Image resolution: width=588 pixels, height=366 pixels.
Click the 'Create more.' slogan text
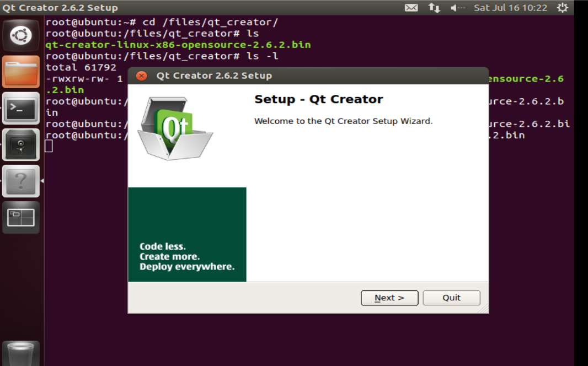click(169, 256)
